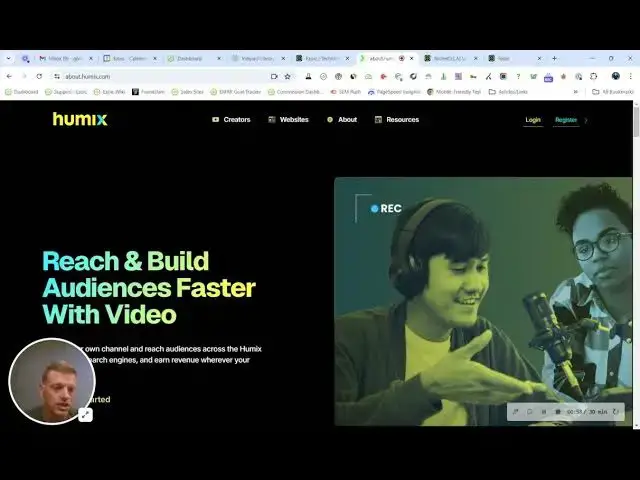Viewport: 640px width, 480px height.
Task: Click the humix logo
Action: click(80, 119)
